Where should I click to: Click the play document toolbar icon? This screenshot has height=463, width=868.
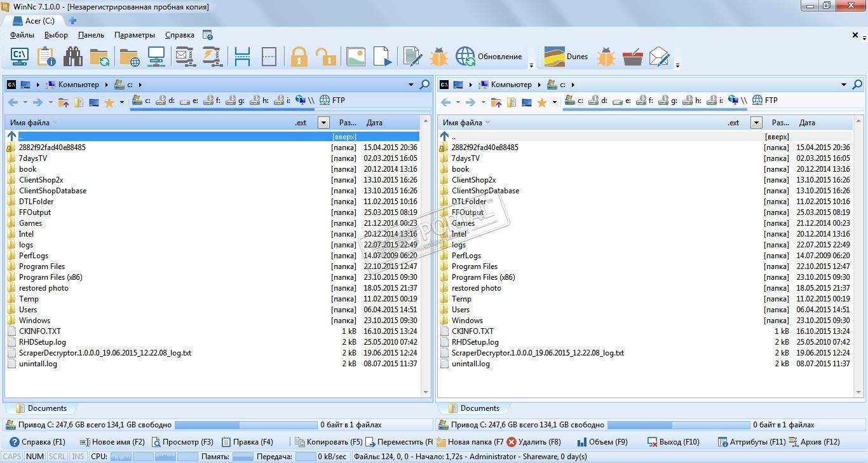383,57
